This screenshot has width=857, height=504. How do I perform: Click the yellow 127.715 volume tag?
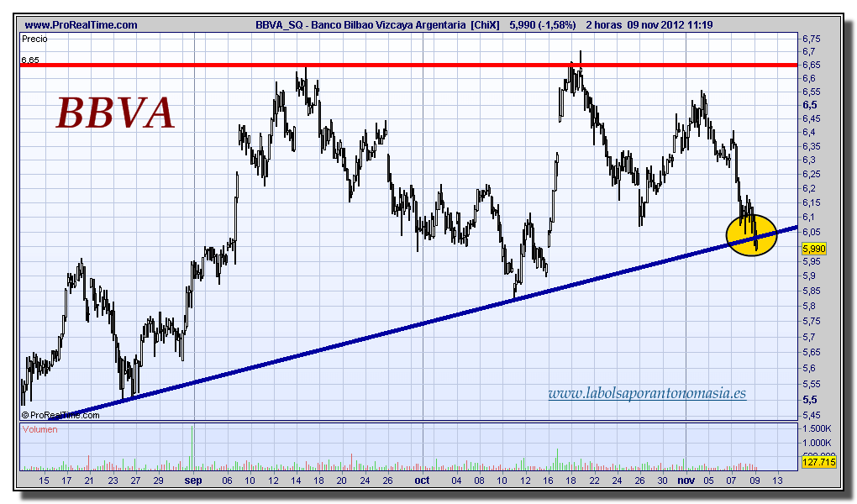tap(818, 463)
